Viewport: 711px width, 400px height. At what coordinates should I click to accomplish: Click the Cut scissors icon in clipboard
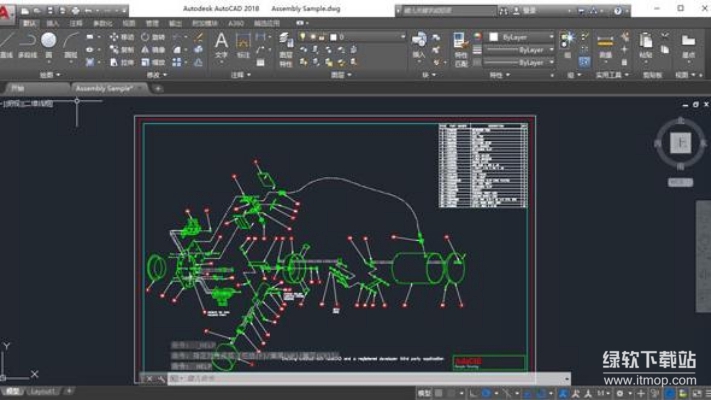point(665,36)
